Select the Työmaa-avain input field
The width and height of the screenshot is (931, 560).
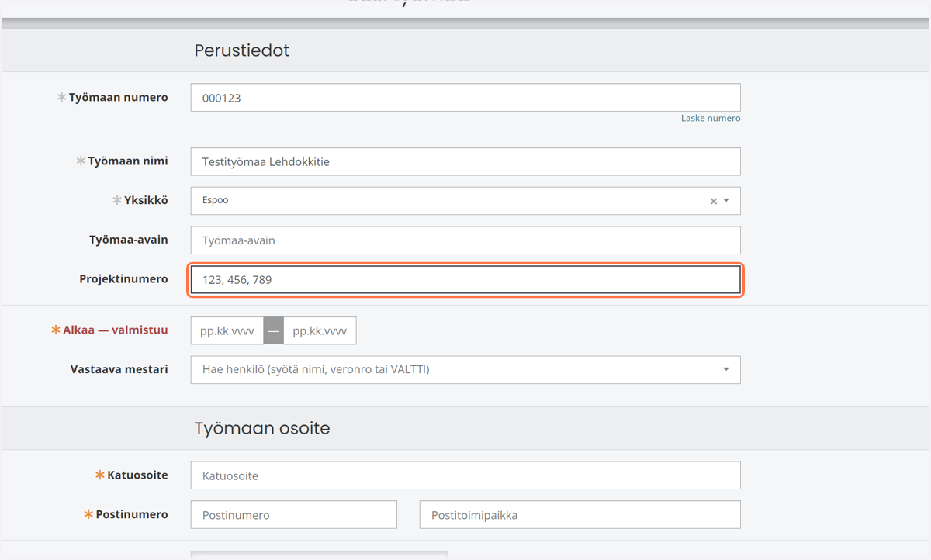tap(465, 240)
